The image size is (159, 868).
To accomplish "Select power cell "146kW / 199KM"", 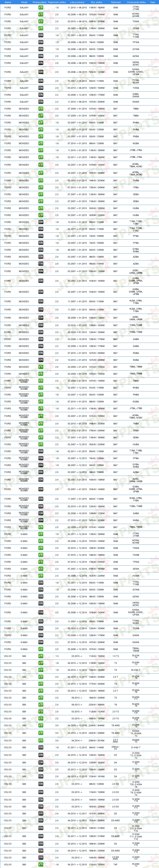I will point(96,555).
